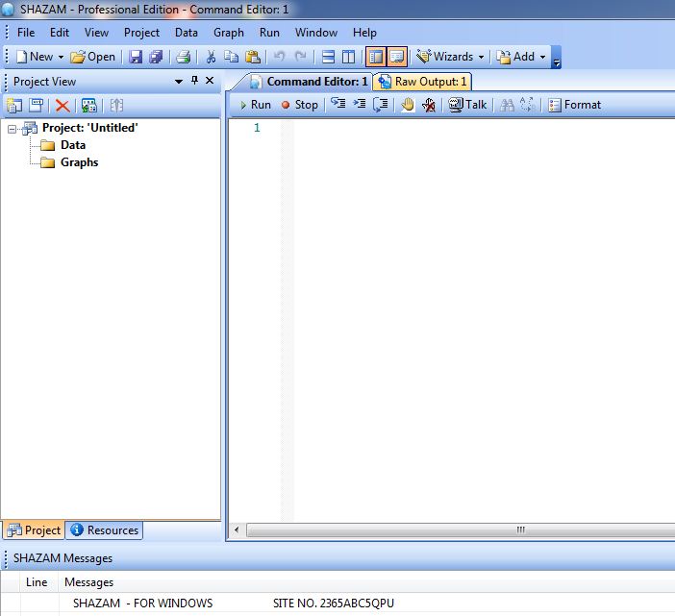Image resolution: width=675 pixels, height=616 pixels.
Task: Switch to the Project bottom tab
Action: [34, 530]
